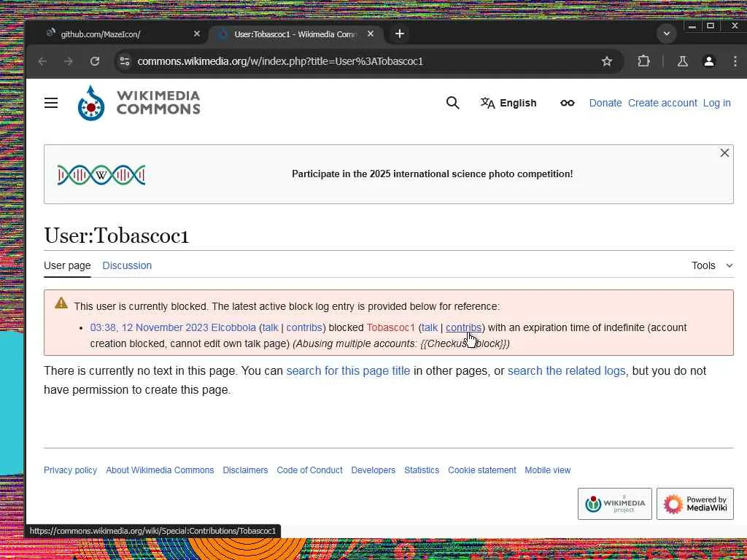Click the DNA helix competition logo
The image size is (747, 560).
click(x=101, y=175)
